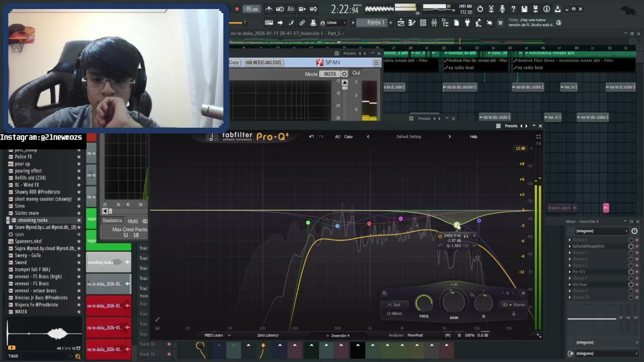644x362 pixels.
Task: Select the red EQ band node
Action: pyautogui.click(x=369, y=224)
